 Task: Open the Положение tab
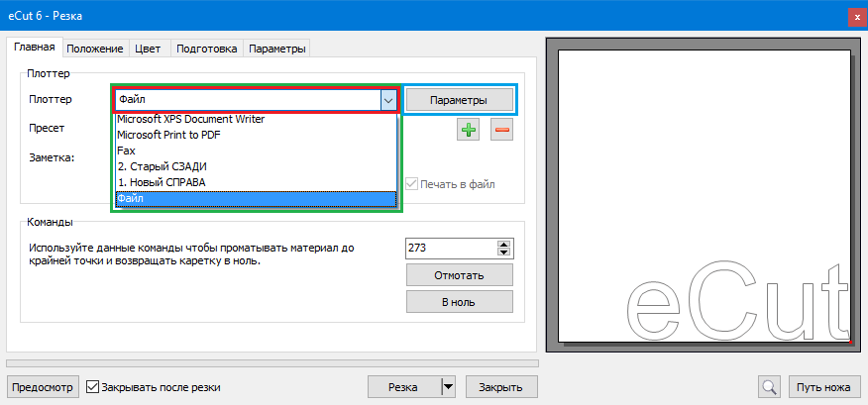click(95, 49)
